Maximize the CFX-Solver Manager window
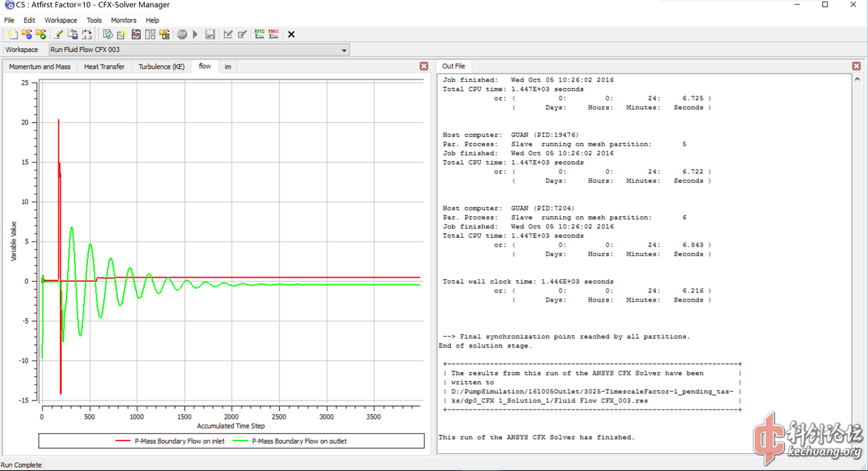This screenshot has width=868, height=471. click(x=825, y=5)
